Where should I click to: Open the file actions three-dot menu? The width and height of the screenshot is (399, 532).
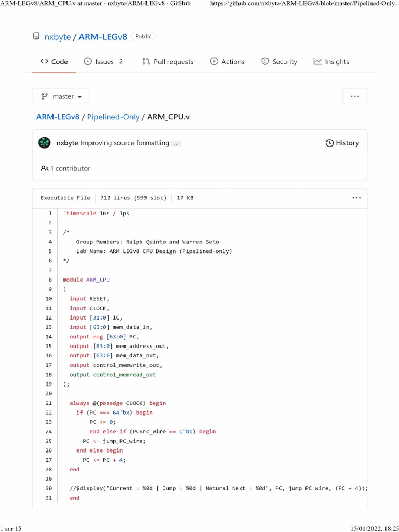coord(356,198)
